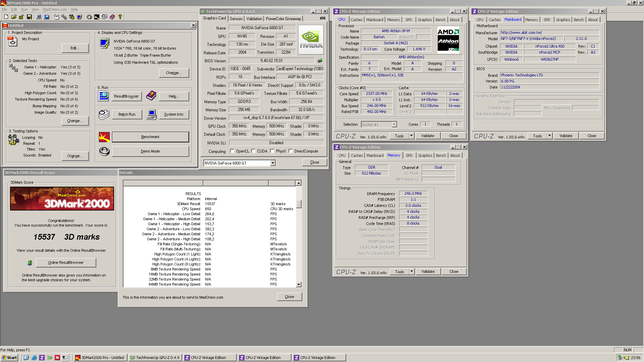Open the MadOnion.com menu
644x362 pixels.
[x=55, y=9]
